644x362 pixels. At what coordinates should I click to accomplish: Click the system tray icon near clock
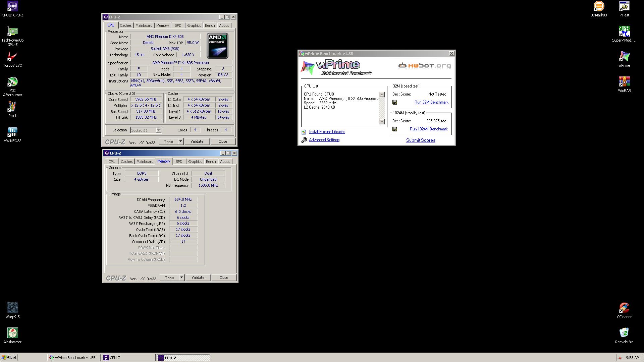click(x=620, y=358)
